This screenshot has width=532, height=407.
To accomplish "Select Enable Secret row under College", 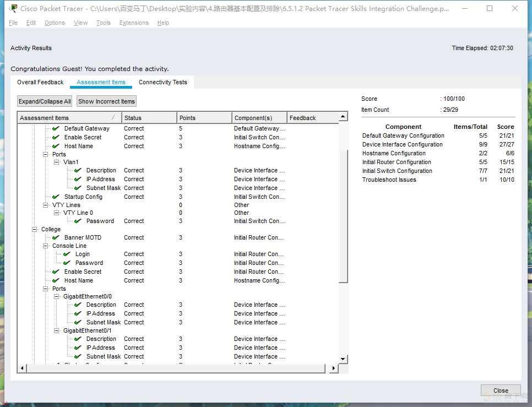I will 178,272.
